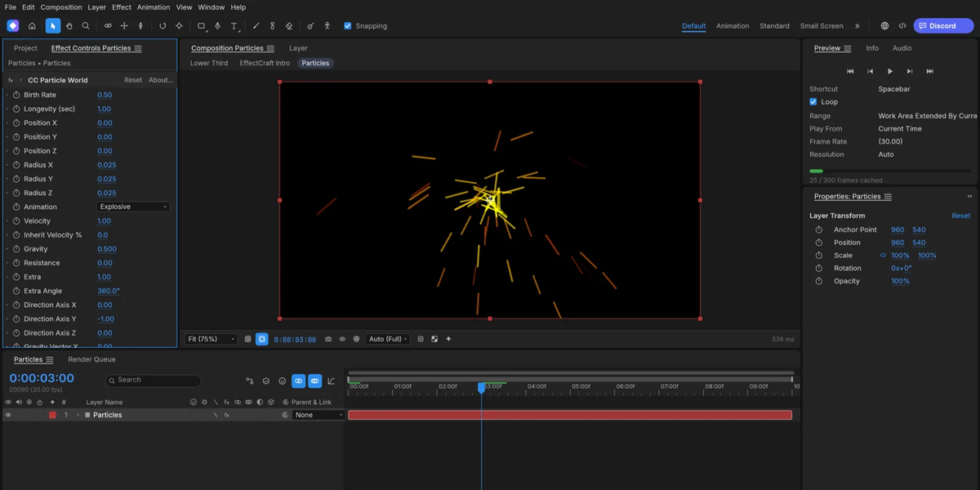Open the Discord button
Image resolution: width=980 pixels, height=490 pixels.
pyautogui.click(x=943, y=26)
